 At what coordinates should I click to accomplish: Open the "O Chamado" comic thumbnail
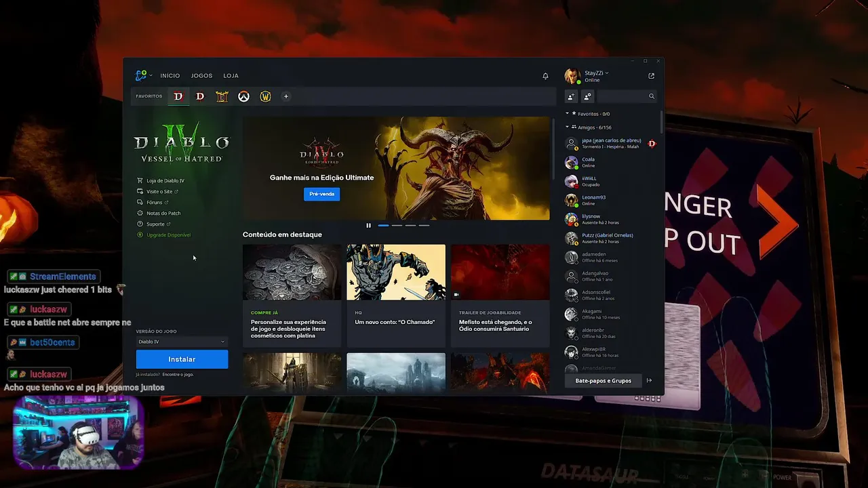396,272
